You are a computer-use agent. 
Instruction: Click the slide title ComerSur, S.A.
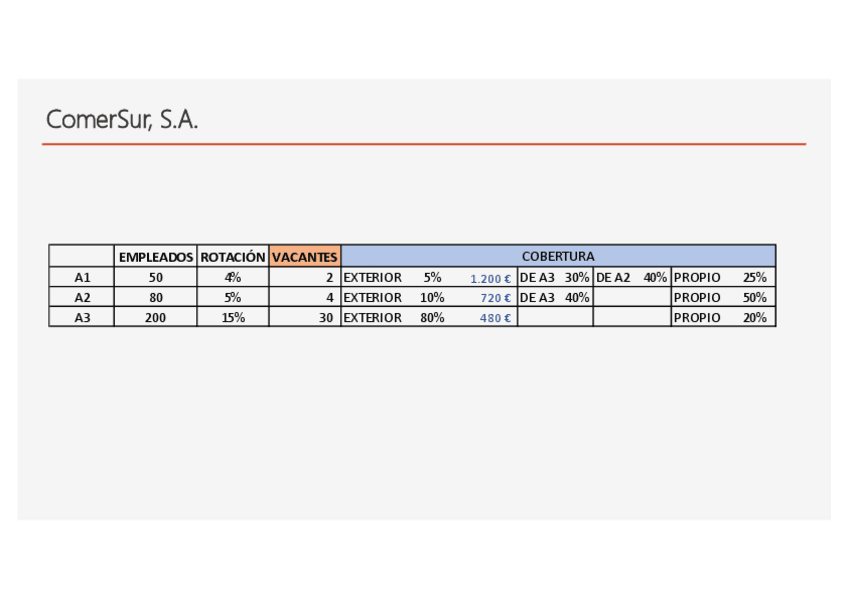click(x=122, y=119)
